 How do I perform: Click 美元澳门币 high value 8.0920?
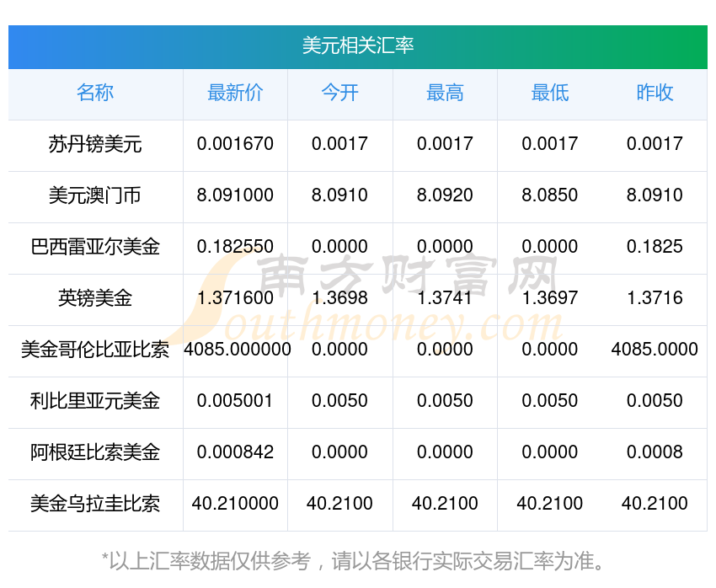coord(445,195)
